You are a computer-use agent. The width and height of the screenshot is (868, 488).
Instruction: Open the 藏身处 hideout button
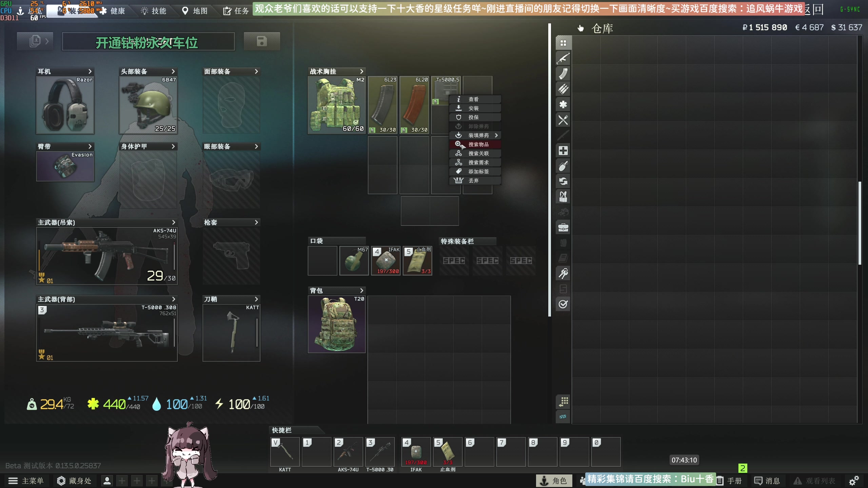(75, 481)
